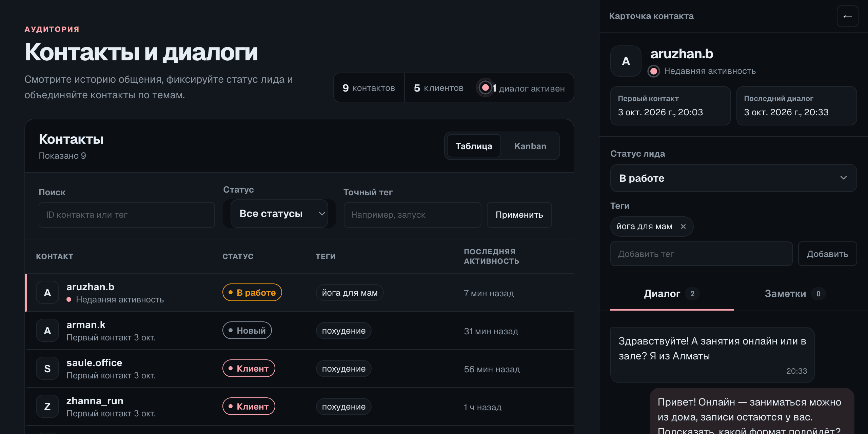Click the «Первый контакт» date card
The height and width of the screenshot is (434, 868).
pos(670,106)
